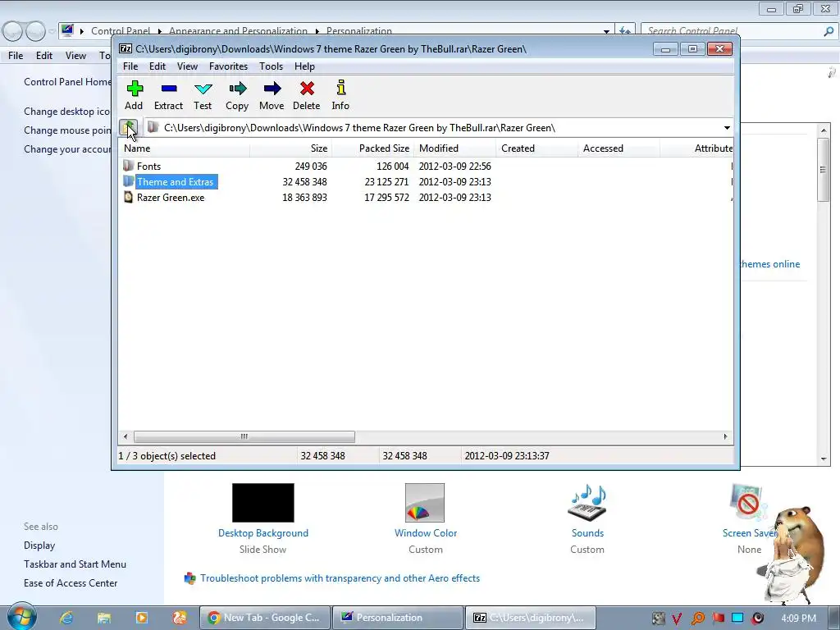Open Control Panel Home link

pyautogui.click(x=67, y=82)
